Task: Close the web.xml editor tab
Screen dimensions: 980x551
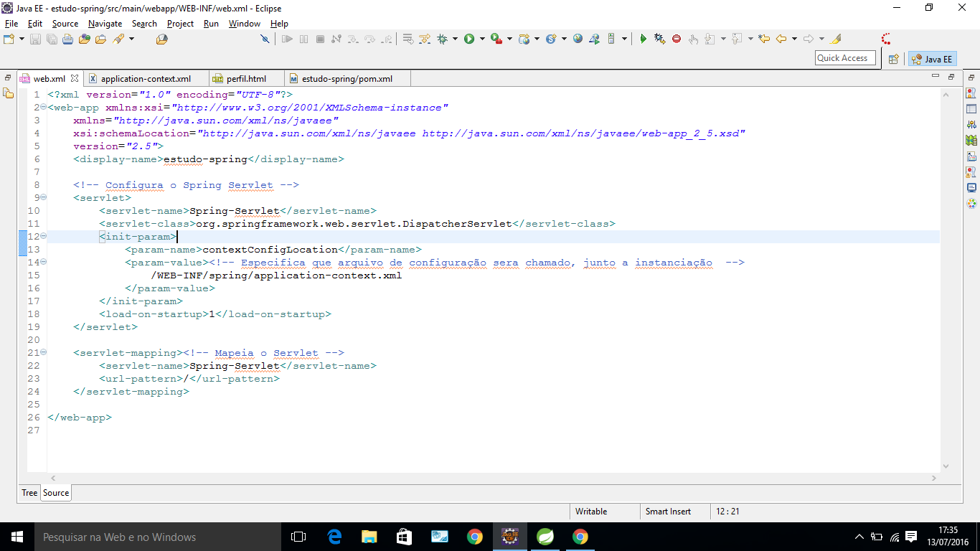Action: point(75,78)
